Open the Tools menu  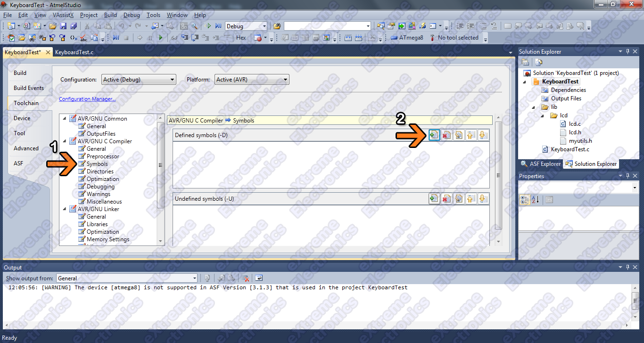pyautogui.click(x=154, y=15)
